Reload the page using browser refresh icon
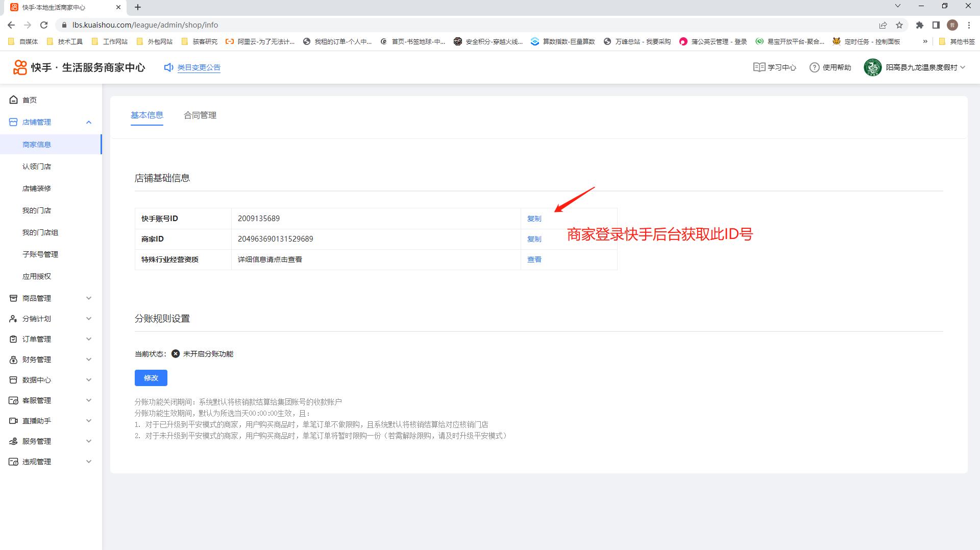The height and width of the screenshot is (550, 980). coord(44,25)
